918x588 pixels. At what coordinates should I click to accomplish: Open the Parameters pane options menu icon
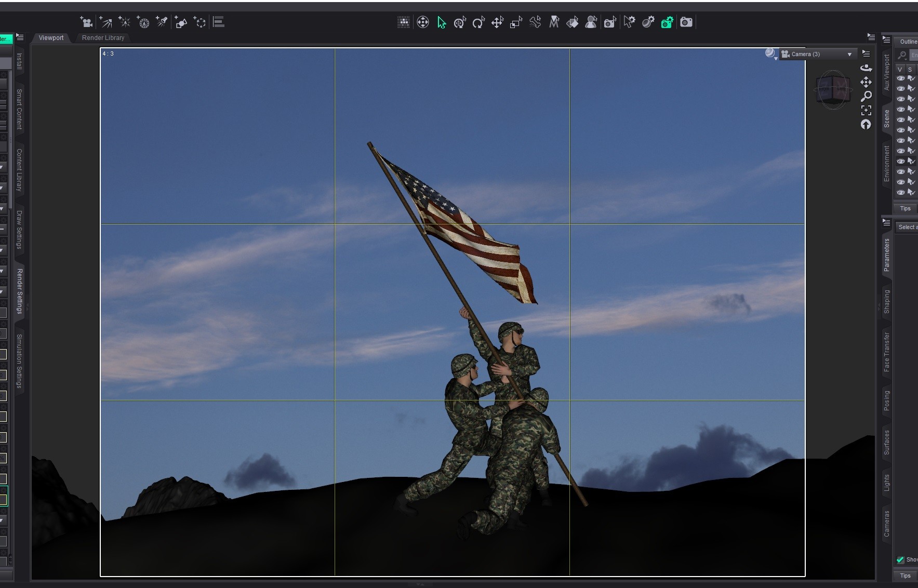(886, 222)
